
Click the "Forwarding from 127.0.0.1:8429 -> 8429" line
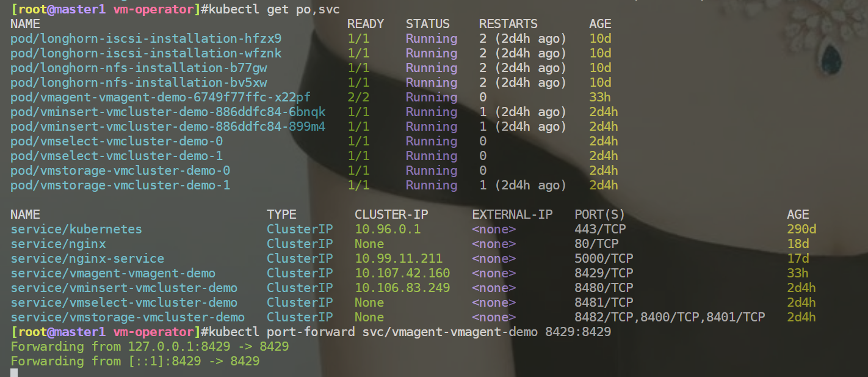pyautogui.click(x=150, y=346)
